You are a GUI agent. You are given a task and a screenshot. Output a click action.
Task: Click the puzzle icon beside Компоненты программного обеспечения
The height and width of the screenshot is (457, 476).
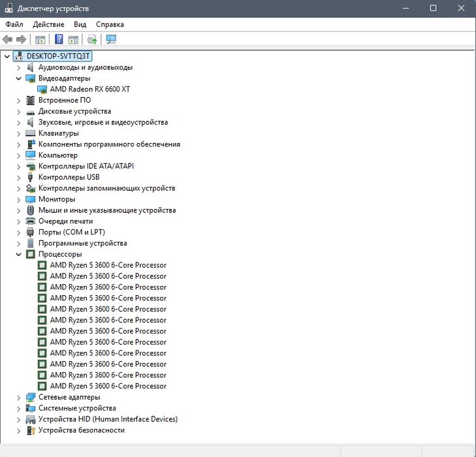click(31, 144)
